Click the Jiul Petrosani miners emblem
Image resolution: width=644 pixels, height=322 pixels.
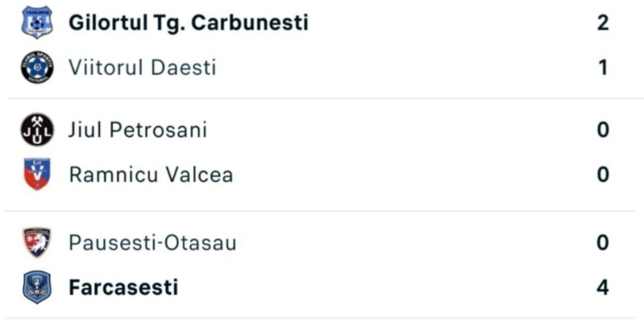pyautogui.click(x=37, y=130)
